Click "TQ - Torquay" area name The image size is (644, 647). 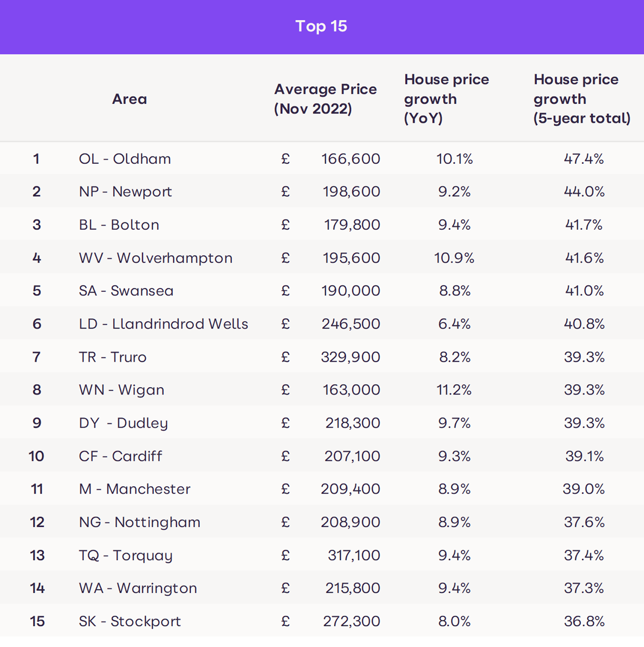point(126,556)
